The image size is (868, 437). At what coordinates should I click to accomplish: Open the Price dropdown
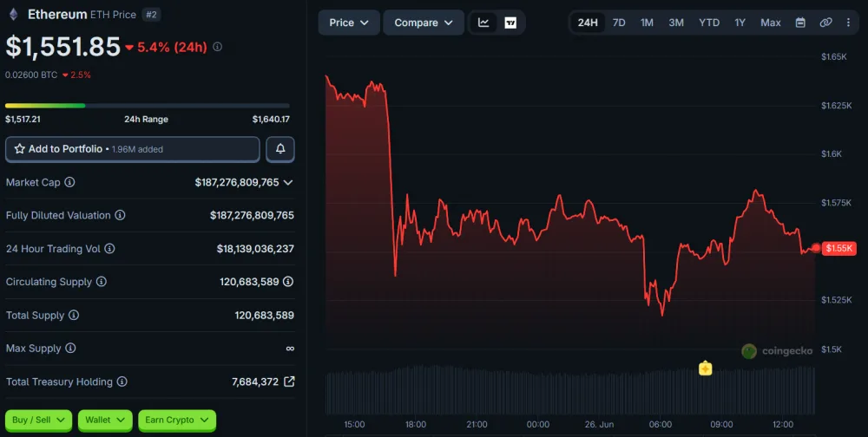pos(349,23)
